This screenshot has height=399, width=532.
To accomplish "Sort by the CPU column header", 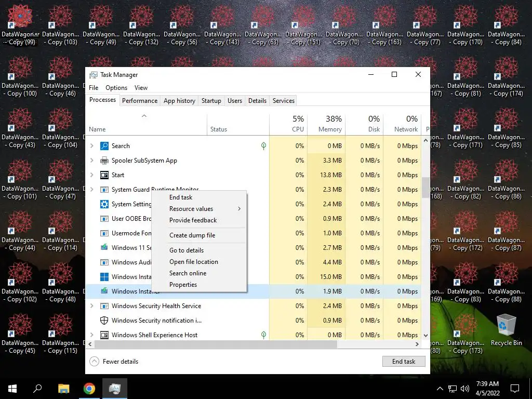I will point(288,124).
